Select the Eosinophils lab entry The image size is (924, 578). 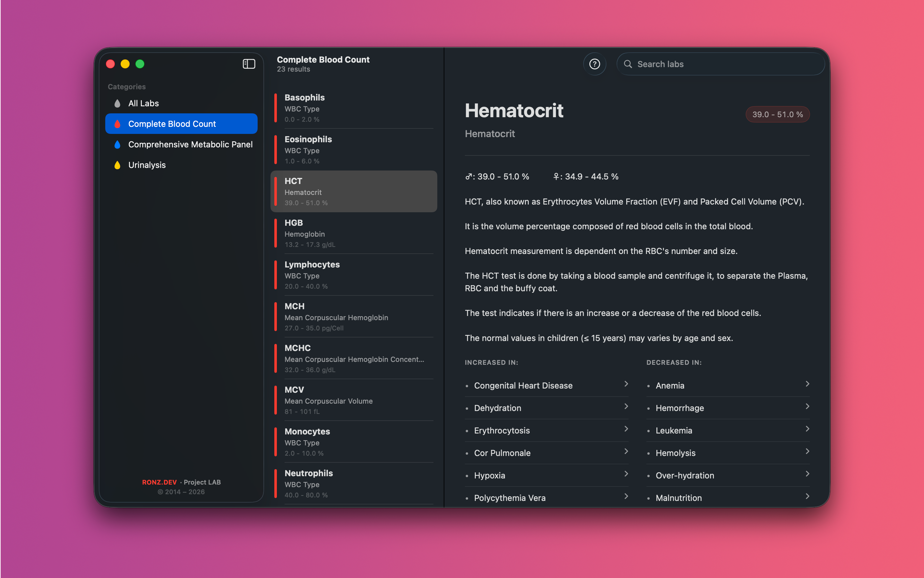354,149
